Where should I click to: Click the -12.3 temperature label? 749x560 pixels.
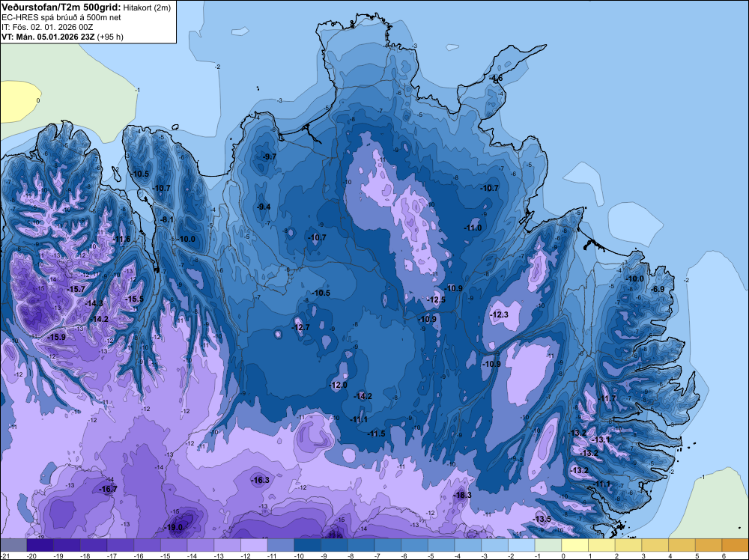[x=499, y=314]
